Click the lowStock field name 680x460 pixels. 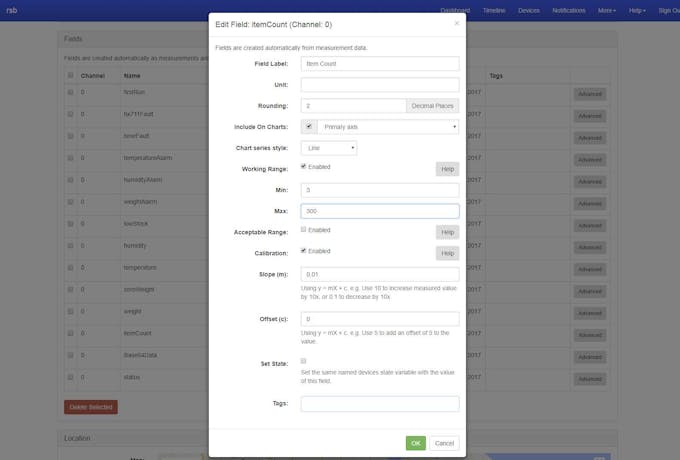[x=136, y=224]
